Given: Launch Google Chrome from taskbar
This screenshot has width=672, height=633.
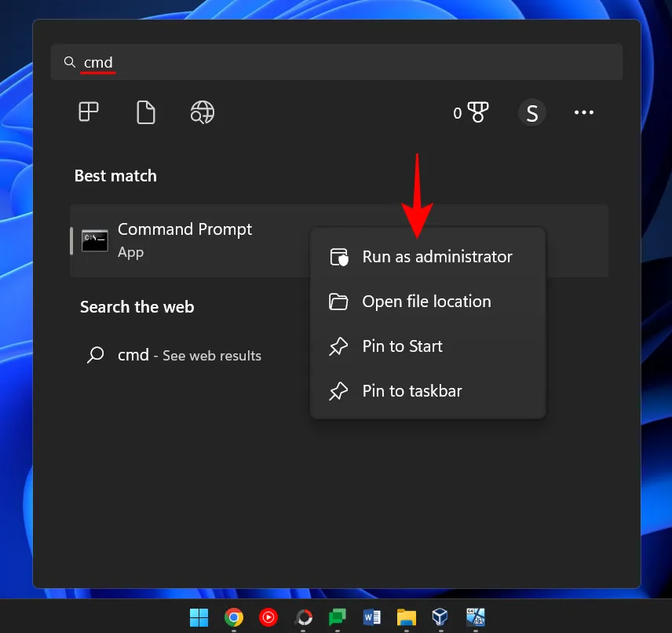Looking at the screenshot, I should coord(234,617).
